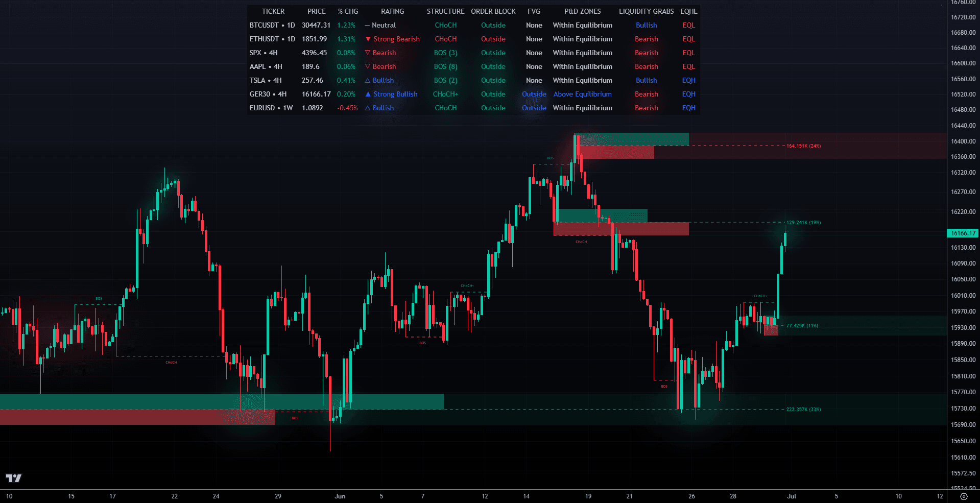
Task: Click the CHoCH+ structure cell for GER30
Action: pos(445,94)
